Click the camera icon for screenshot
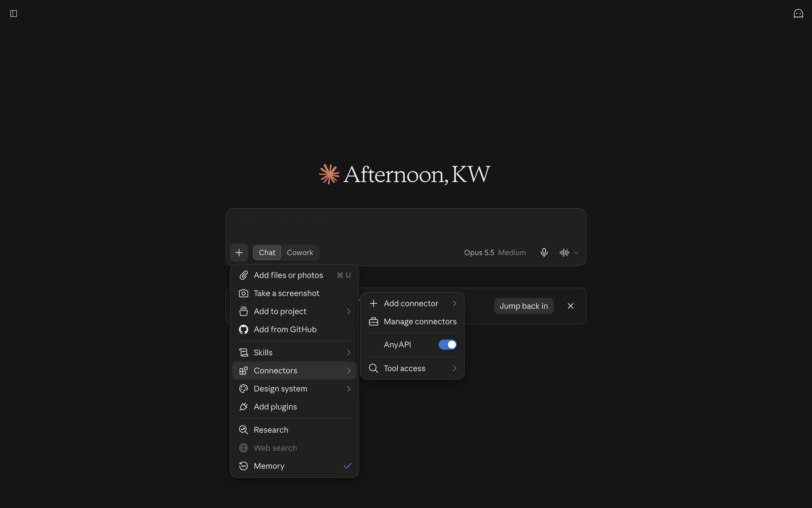 [244, 293]
